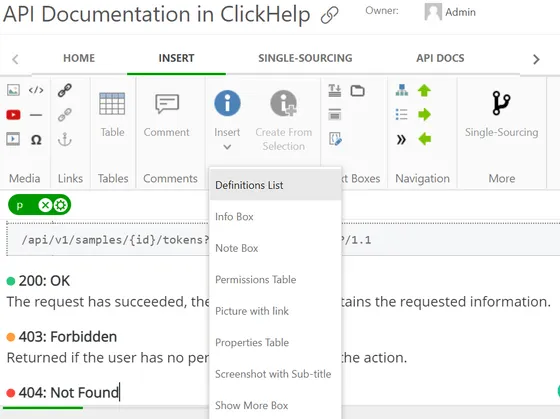The width and height of the screenshot is (560, 419).
Task: Insert an image from the Media group
Action: coord(13,90)
